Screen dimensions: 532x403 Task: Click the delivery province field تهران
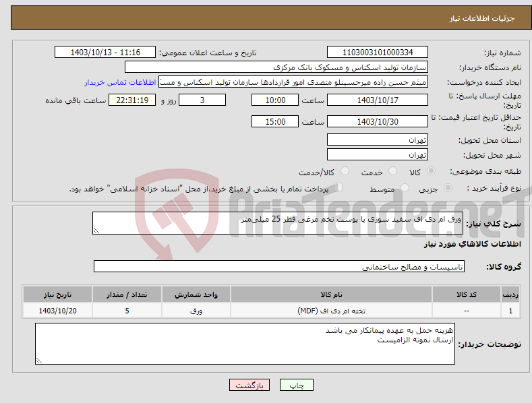pyautogui.click(x=378, y=139)
